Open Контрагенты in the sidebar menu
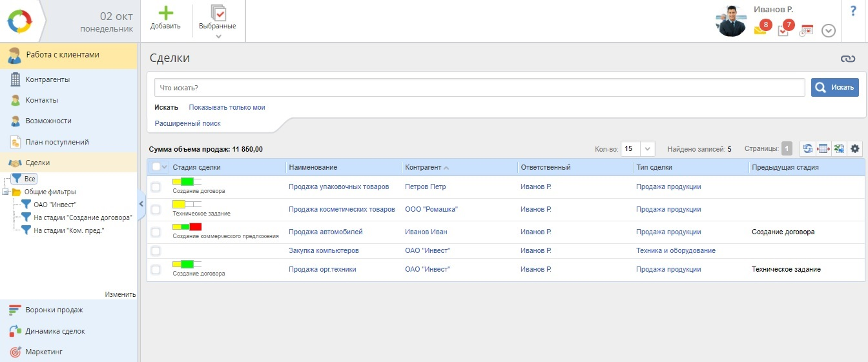This screenshot has height=362, width=868. (47, 79)
